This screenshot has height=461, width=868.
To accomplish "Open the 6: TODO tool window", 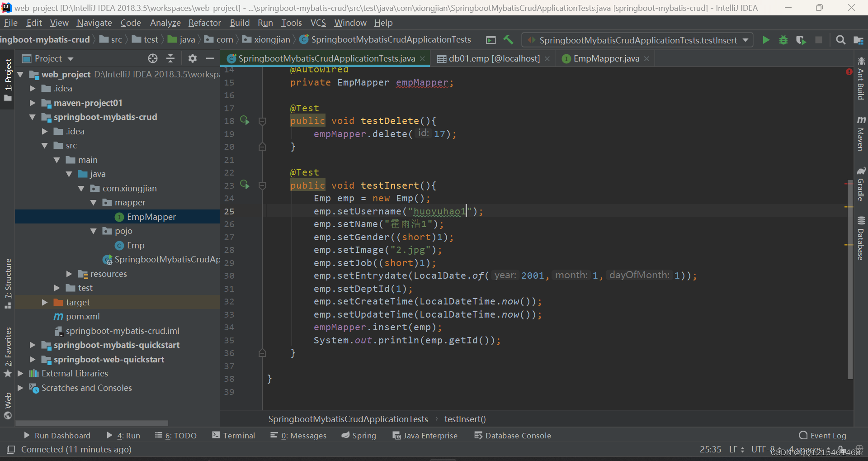I will 176,435.
